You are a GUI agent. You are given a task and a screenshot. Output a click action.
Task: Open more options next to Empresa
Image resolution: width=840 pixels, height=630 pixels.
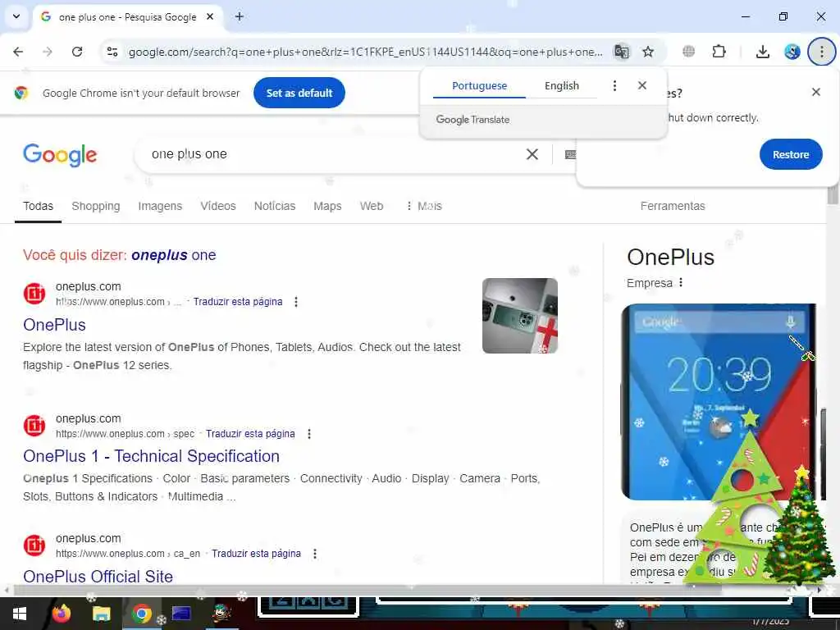point(681,282)
